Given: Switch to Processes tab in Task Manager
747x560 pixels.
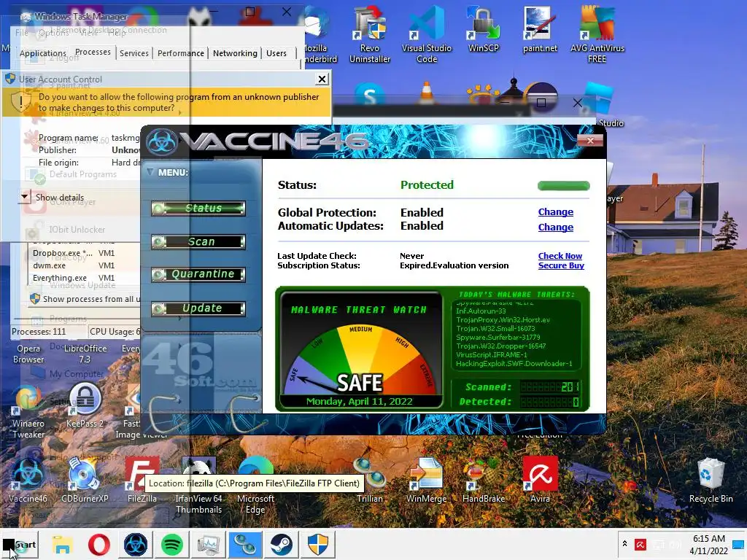Looking at the screenshot, I should 93,52.
